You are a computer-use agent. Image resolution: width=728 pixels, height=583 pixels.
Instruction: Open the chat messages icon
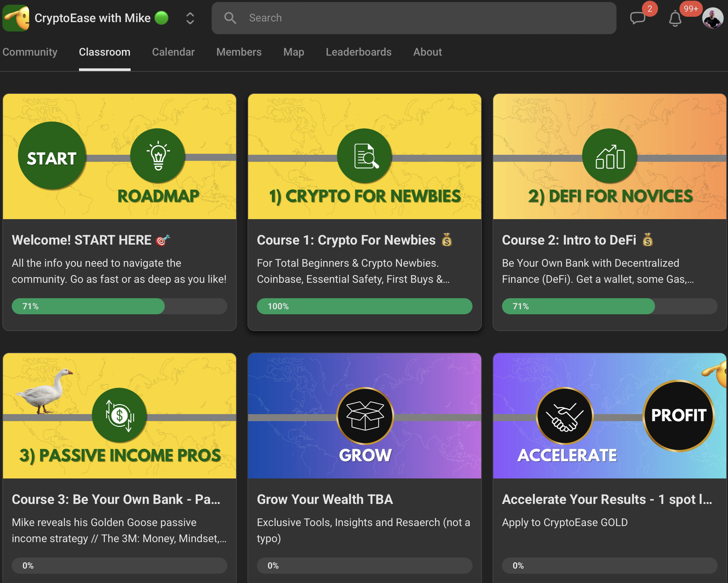click(637, 18)
